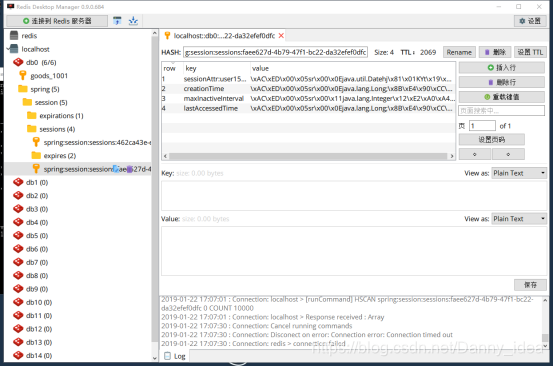Click the import connections toolbar icon

click(117, 21)
